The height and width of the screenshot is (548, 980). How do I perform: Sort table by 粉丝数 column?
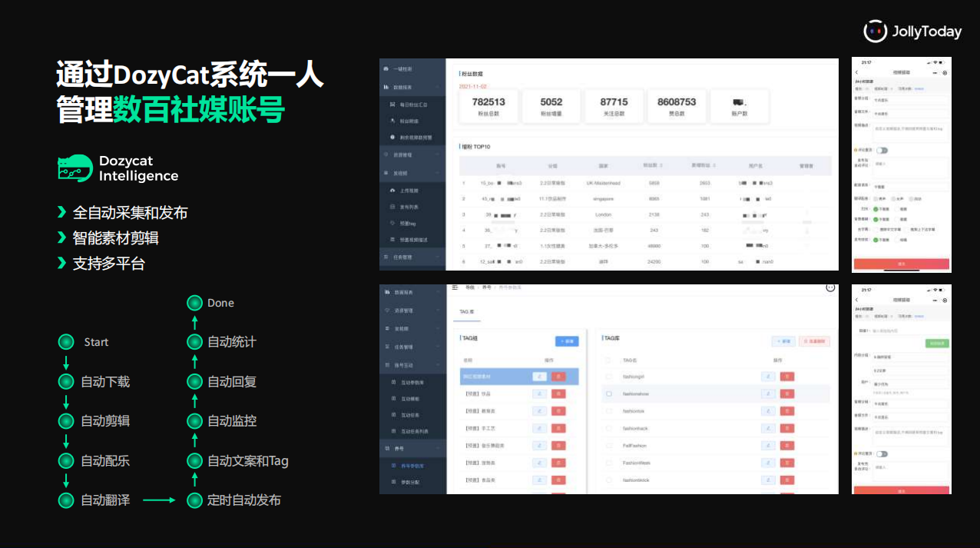(x=654, y=165)
